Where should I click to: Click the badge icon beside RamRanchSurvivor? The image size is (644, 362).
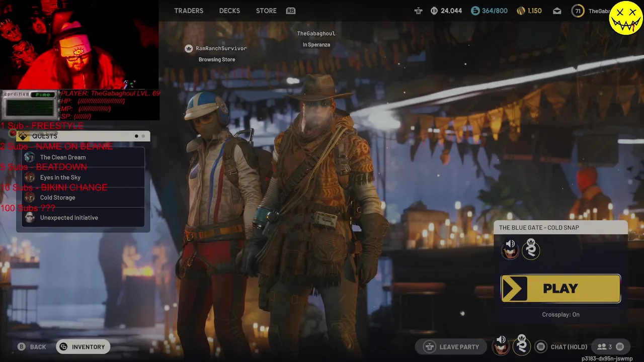coord(189,48)
